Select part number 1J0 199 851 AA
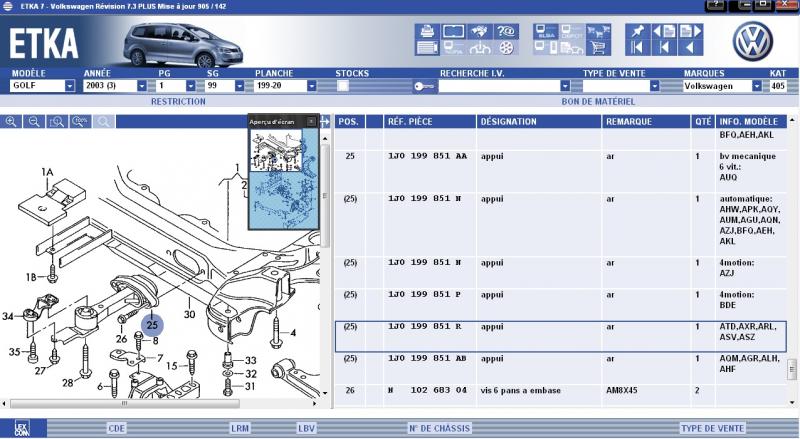 coord(428,156)
